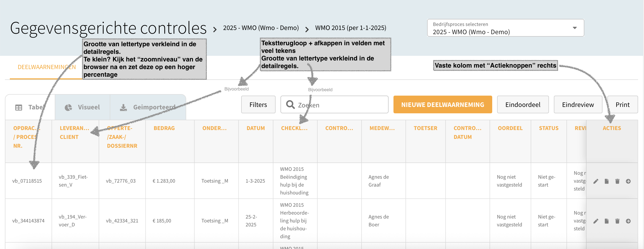Click the Eindoordeel button
This screenshot has height=249, width=644.
click(x=522, y=105)
